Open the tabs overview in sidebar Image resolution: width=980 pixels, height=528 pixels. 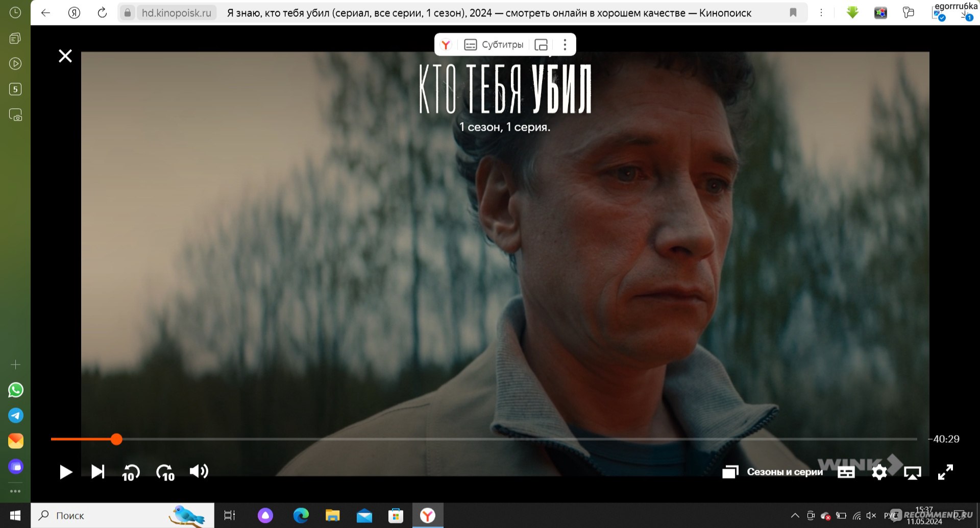(15, 38)
